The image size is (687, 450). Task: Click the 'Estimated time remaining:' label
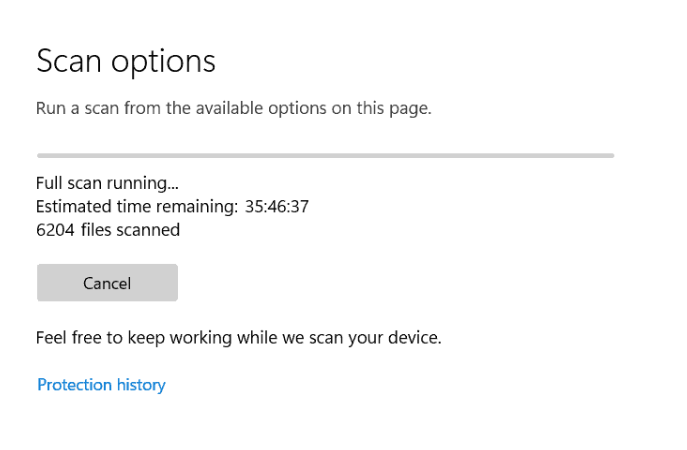click(x=137, y=206)
